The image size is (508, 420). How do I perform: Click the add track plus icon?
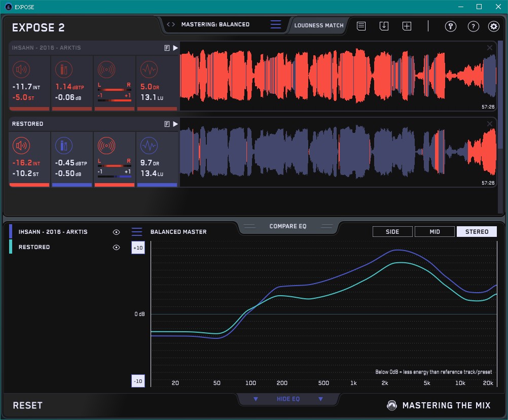(407, 26)
